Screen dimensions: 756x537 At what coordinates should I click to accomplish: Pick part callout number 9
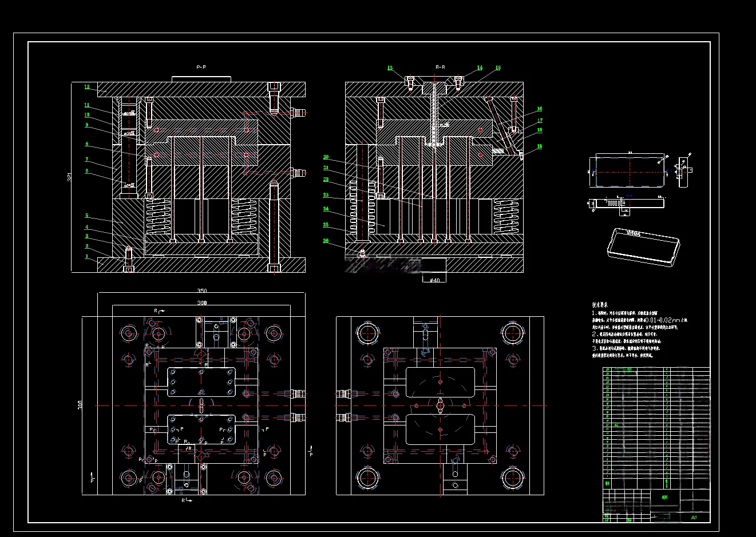tap(87, 125)
